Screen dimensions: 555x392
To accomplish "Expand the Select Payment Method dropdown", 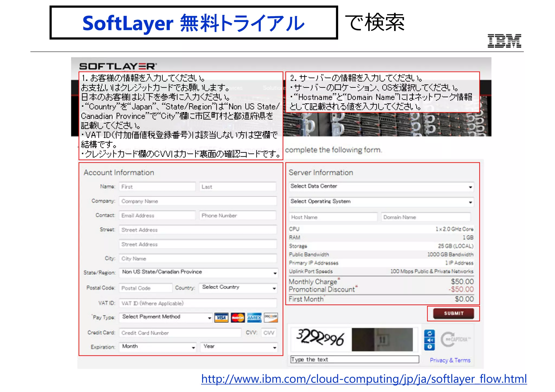I will [x=166, y=317].
